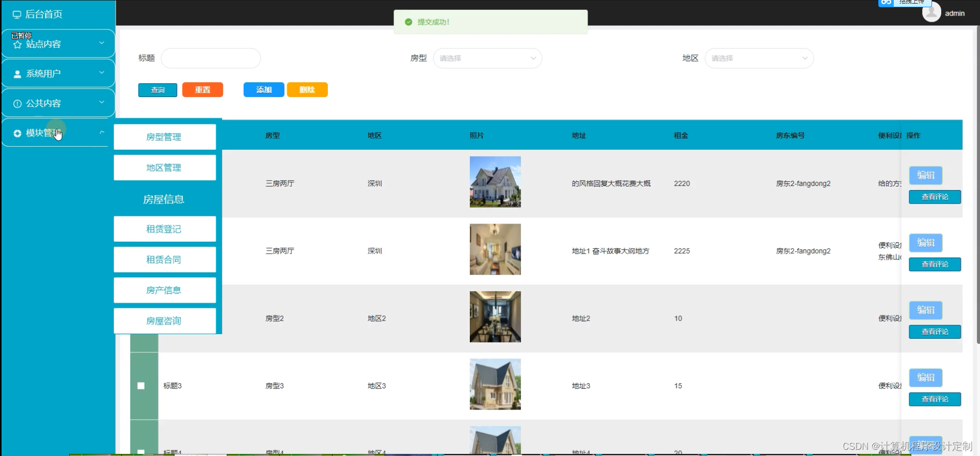Click 查看评论 for the 2220 rent row

(935, 197)
